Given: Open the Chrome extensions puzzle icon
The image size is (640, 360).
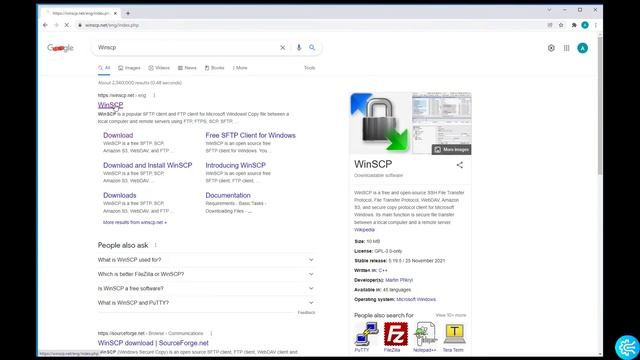Looking at the screenshot, I should point(574,25).
